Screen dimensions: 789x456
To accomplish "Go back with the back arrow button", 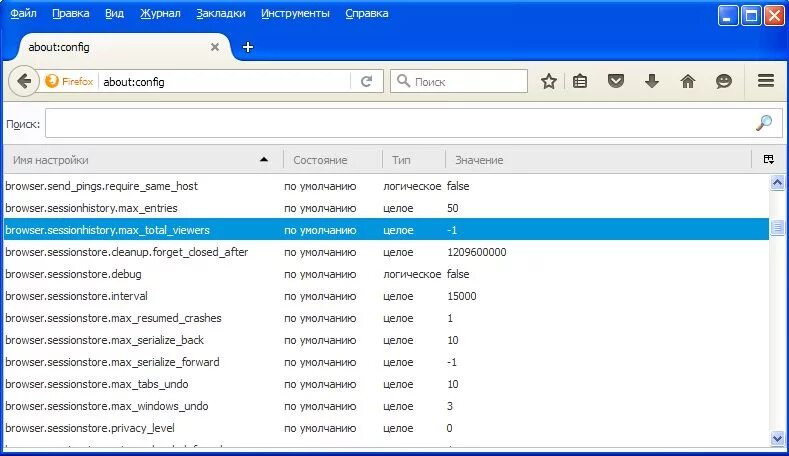I will 24,81.
